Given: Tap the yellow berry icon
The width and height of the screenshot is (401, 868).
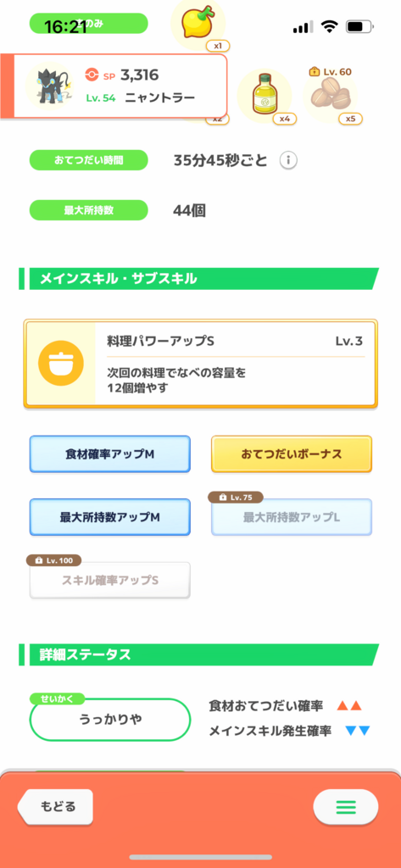Looking at the screenshot, I should [198, 21].
